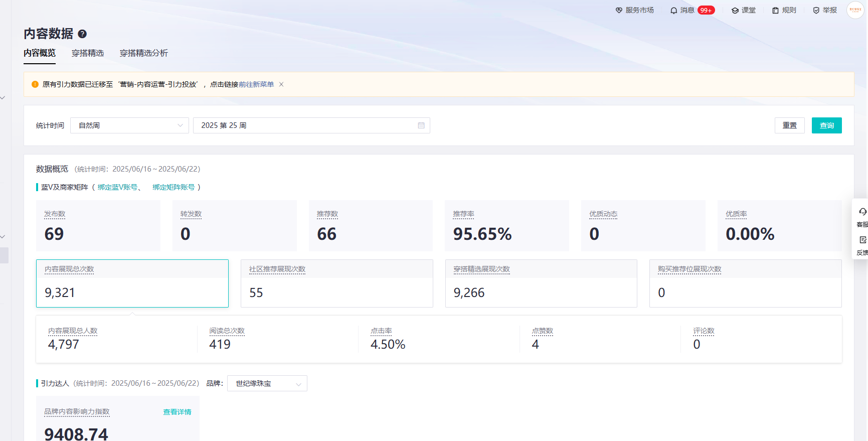Open the 世纪缘珠宝 brand dropdown
The width and height of the screenshot is (868, 441).
267,383
